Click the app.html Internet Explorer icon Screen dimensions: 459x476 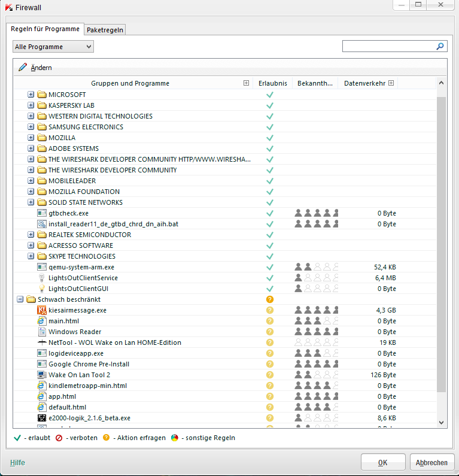[41, 396]
